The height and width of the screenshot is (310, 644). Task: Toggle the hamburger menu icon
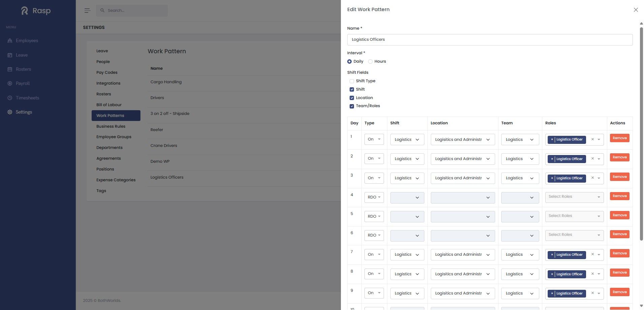point(87,10)
